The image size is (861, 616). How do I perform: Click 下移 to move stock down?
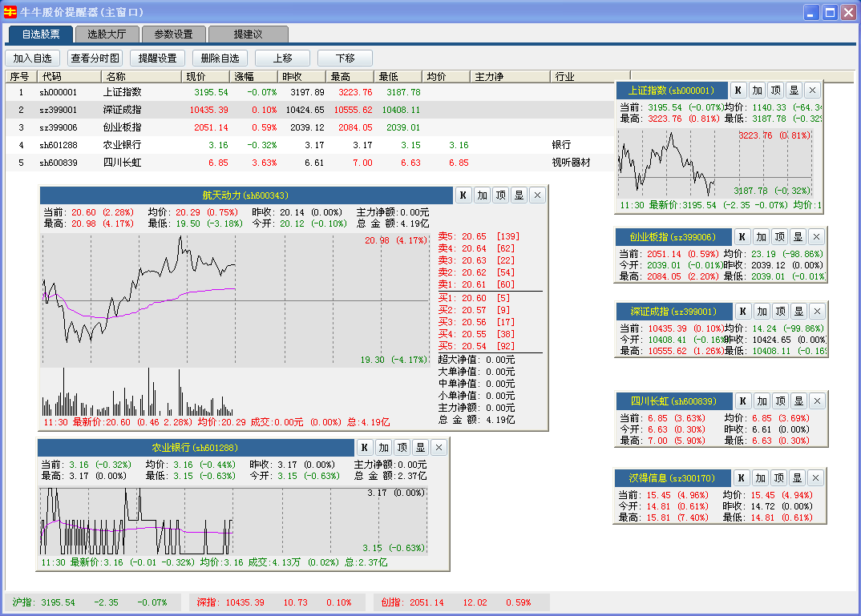[345, 58]
